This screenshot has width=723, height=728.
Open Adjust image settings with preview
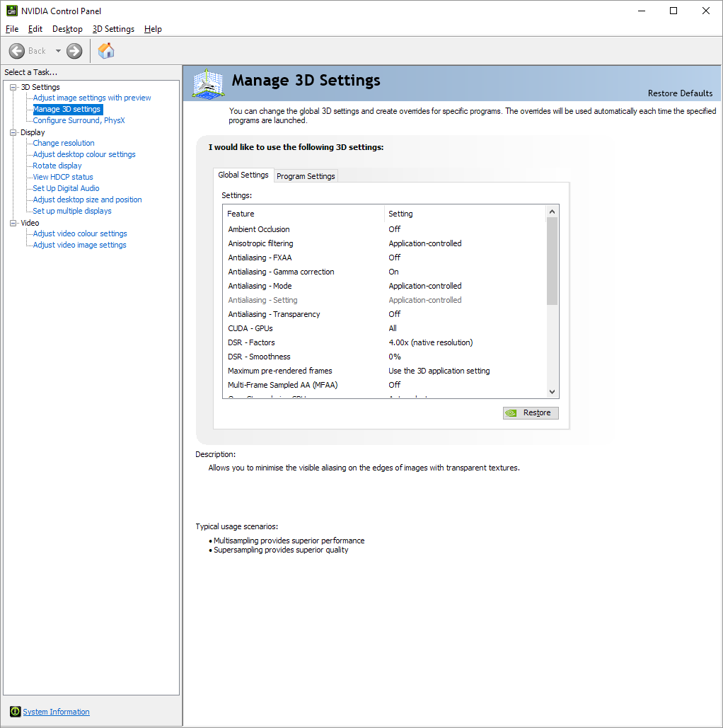click(x=92, y=98)
